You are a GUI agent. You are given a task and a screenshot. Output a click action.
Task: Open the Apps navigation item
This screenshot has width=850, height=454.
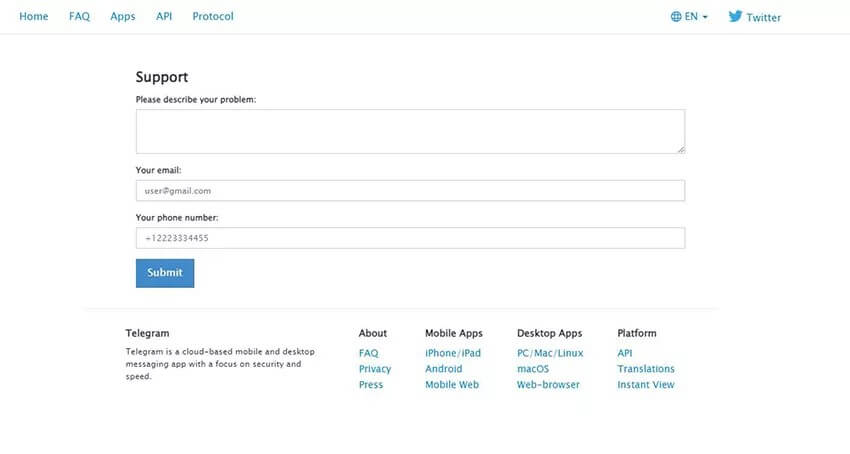(123, 17)
